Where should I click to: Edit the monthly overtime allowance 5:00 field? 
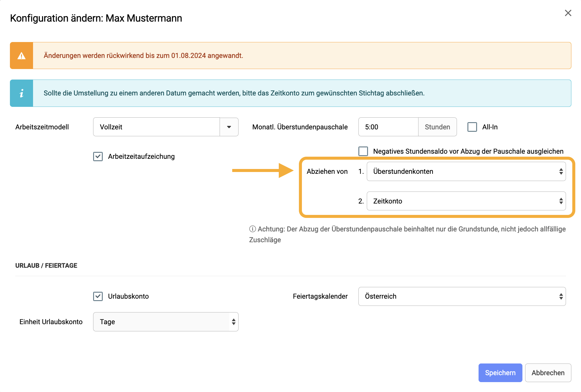coord(388,127)
